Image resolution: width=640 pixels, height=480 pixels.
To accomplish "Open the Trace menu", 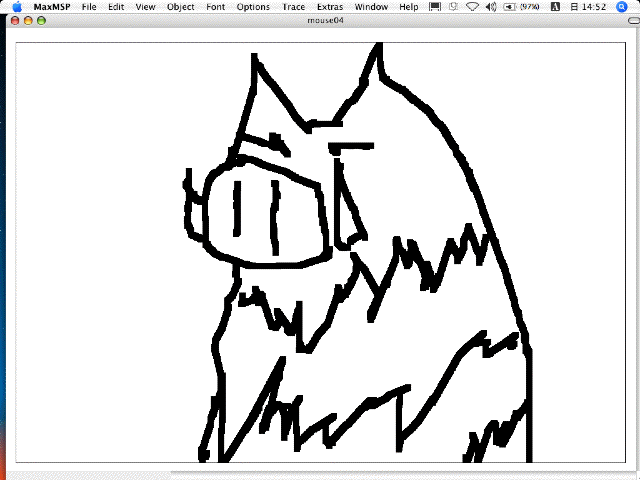I will tap(293, 7).
